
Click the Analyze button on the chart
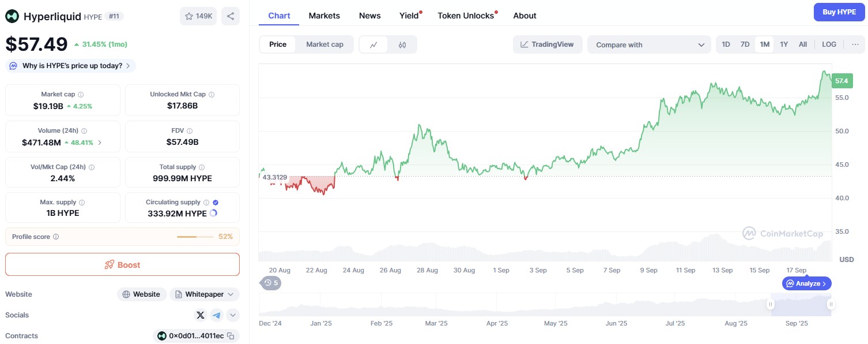(807, 283)
